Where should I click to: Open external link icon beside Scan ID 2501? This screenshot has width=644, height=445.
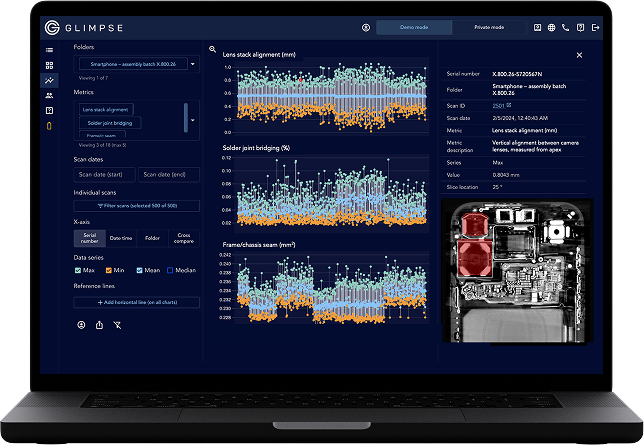click(x=509, y=105)
